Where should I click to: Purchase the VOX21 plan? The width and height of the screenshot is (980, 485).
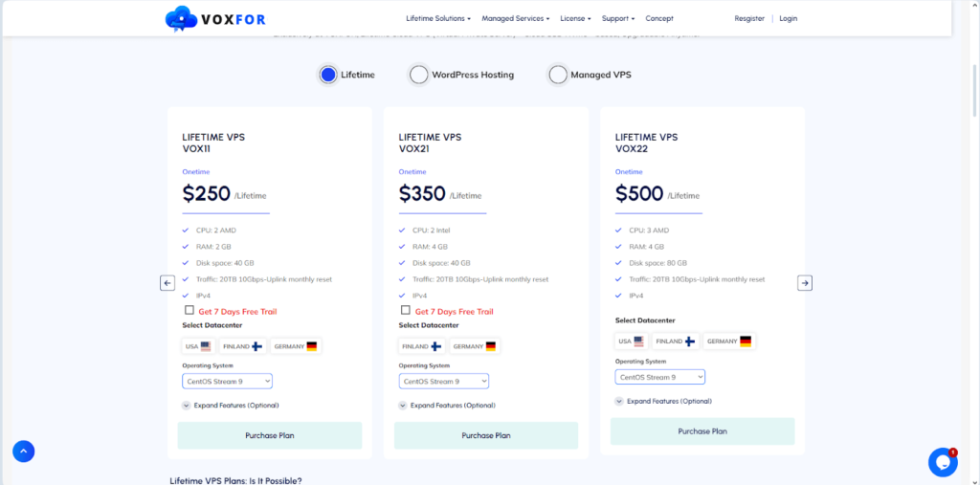point(485,435)
